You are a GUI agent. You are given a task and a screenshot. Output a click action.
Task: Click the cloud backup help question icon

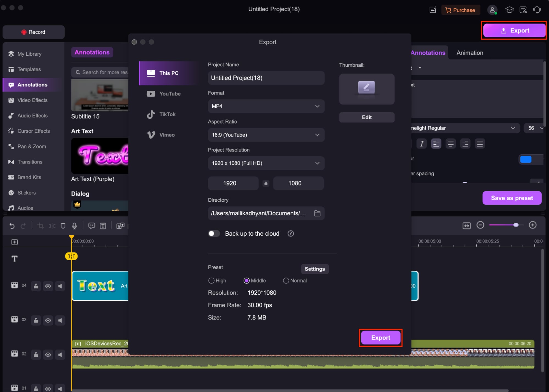(x=291, y=233)
